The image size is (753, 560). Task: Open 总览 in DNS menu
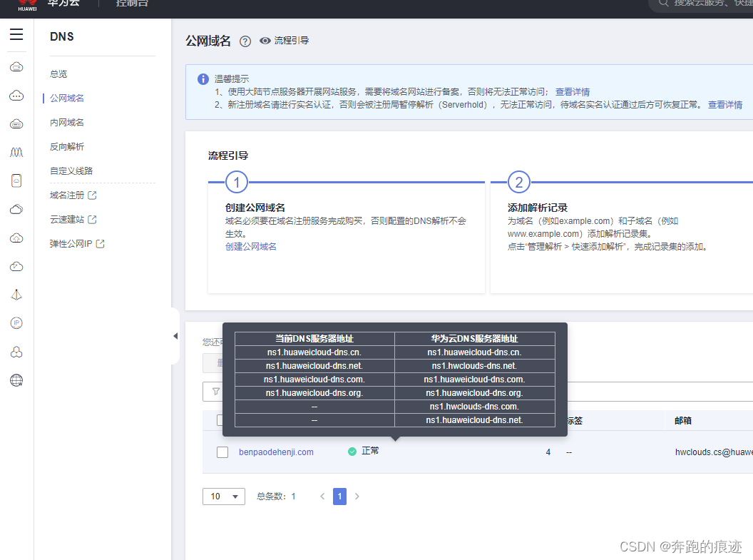(58, 74)
